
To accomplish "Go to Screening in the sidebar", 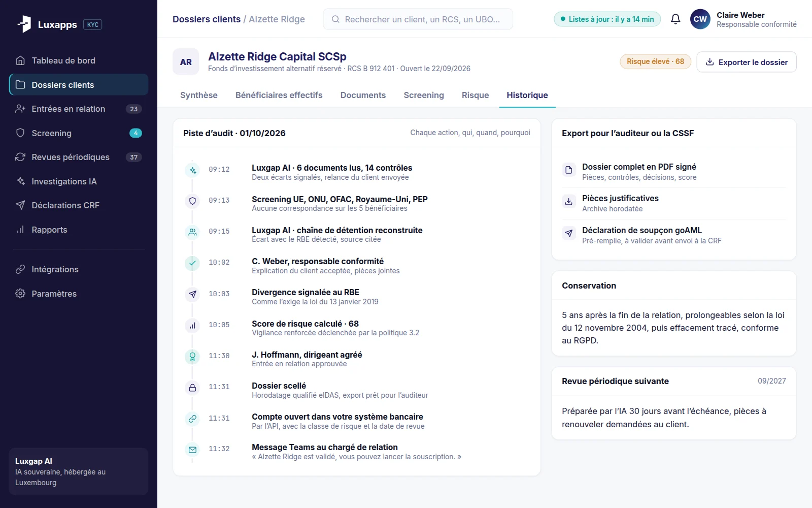I will point(79,133).
